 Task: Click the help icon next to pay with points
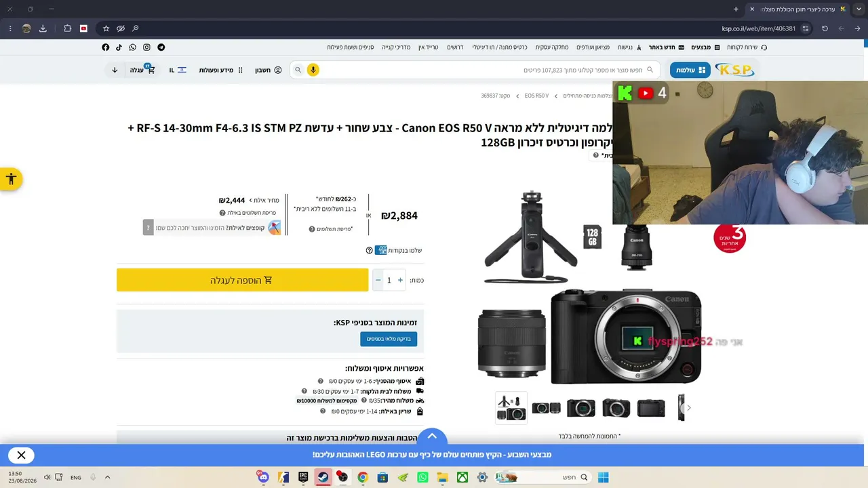tap(369, 250)
